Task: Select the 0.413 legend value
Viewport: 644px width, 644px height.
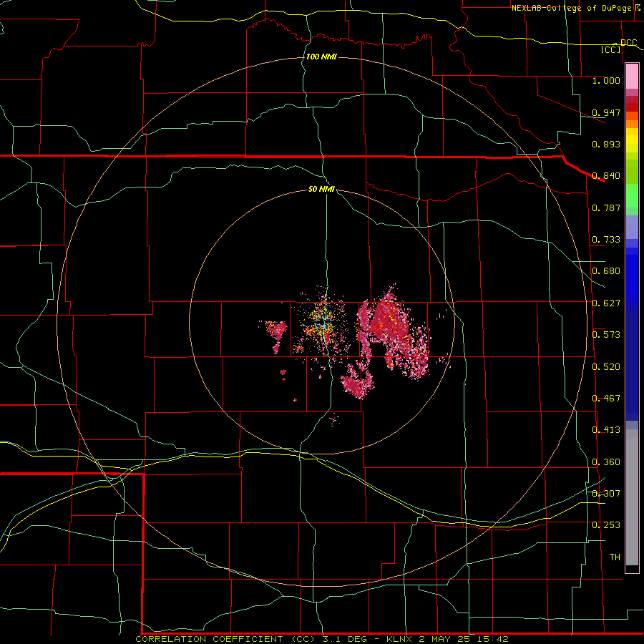Action: point(606,430)
